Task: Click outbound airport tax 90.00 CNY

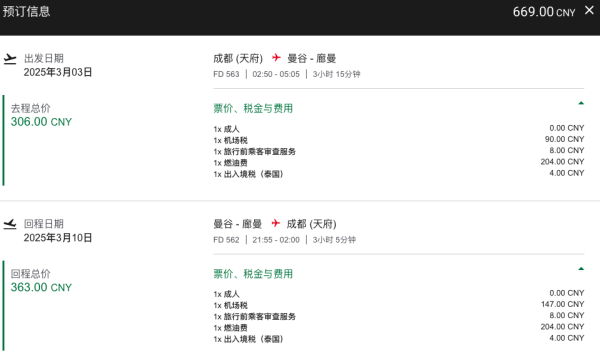Action: click(564, 139)
